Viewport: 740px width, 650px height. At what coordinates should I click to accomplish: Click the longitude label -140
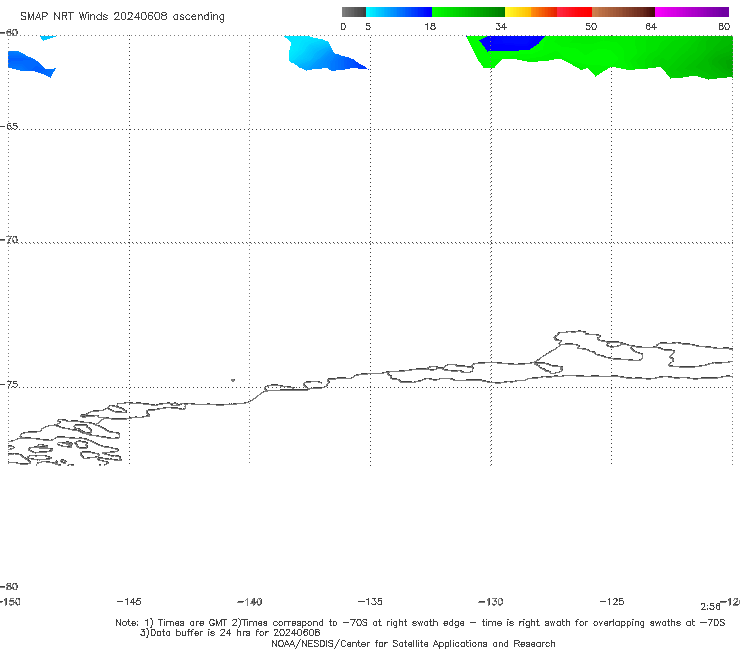[x=250, y=602]
